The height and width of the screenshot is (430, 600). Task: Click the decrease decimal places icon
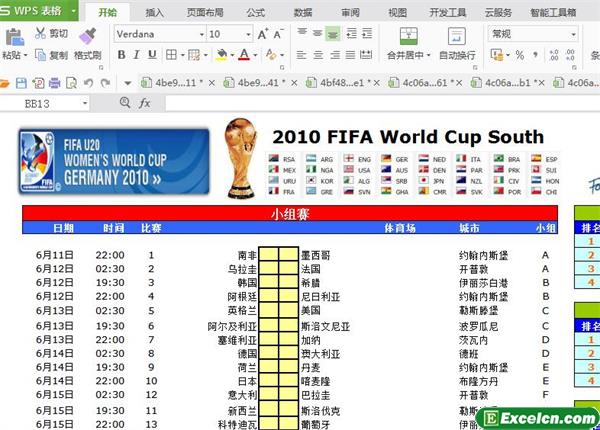pyautogui.click(x=570, y=55)
